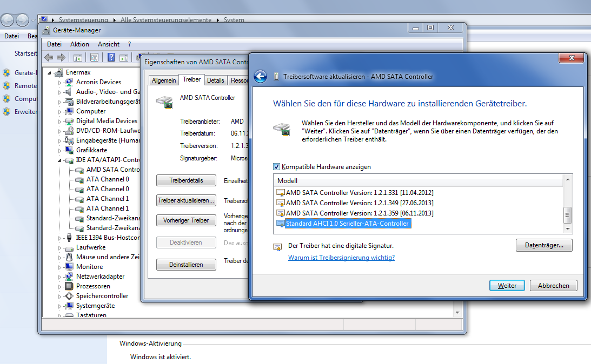Click the Monitore monitor icon

tap(69, 266)
